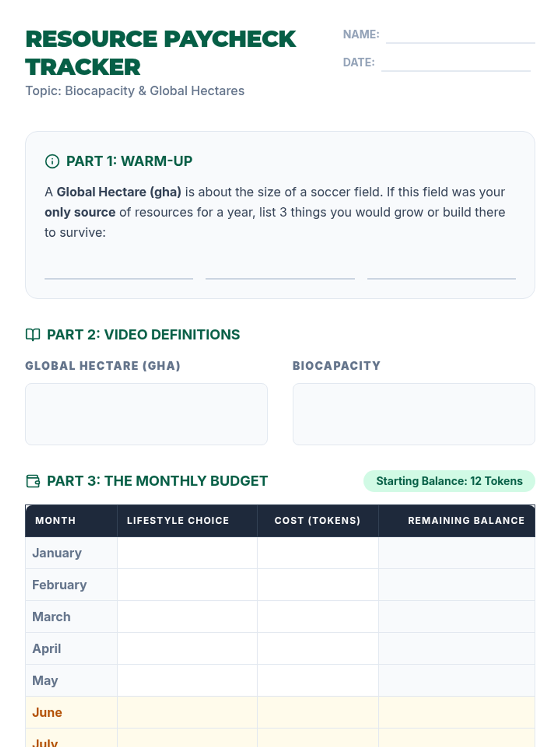Click the Biocapacity definition box
The height and width of the screenshot is (747, 560).
click(x=413, y=414)
